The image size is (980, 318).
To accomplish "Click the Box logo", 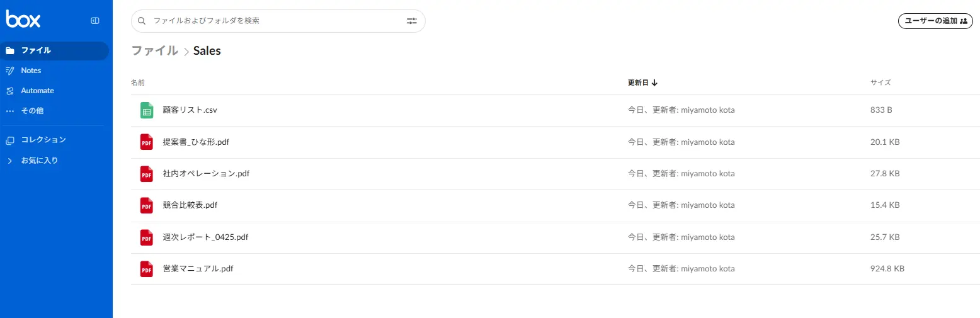I will (x=23, y=20).
